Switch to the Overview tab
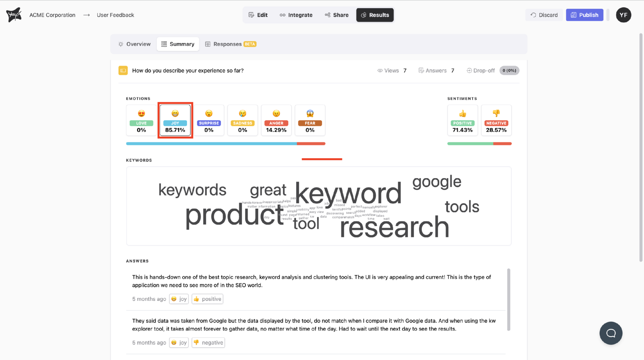The height and width of the screenshot is (360, 644). pyautogui.click(x=134, y=44)
